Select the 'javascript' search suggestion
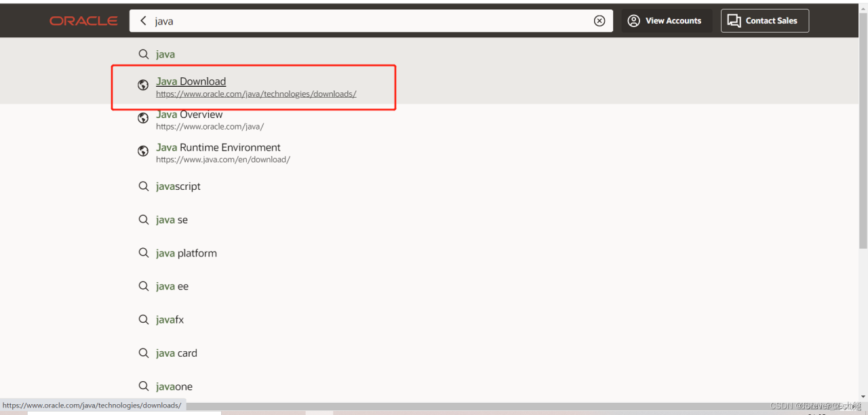The image size is (868, 415). pyautogui.click(x=178, y=186)
